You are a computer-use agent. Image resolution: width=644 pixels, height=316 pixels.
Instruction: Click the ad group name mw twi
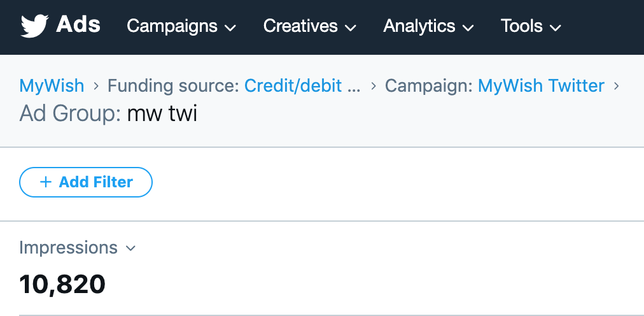pos(162,114)
